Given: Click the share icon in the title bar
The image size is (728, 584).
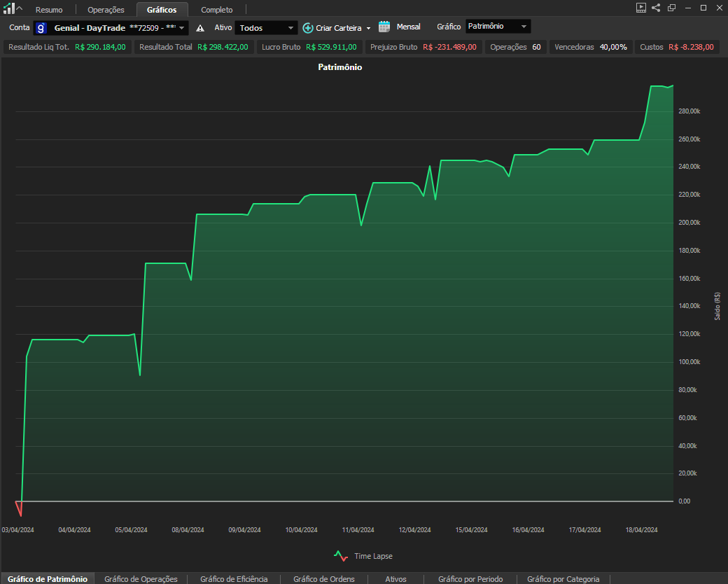Looking at the screenshot, I should click(656, 8).
